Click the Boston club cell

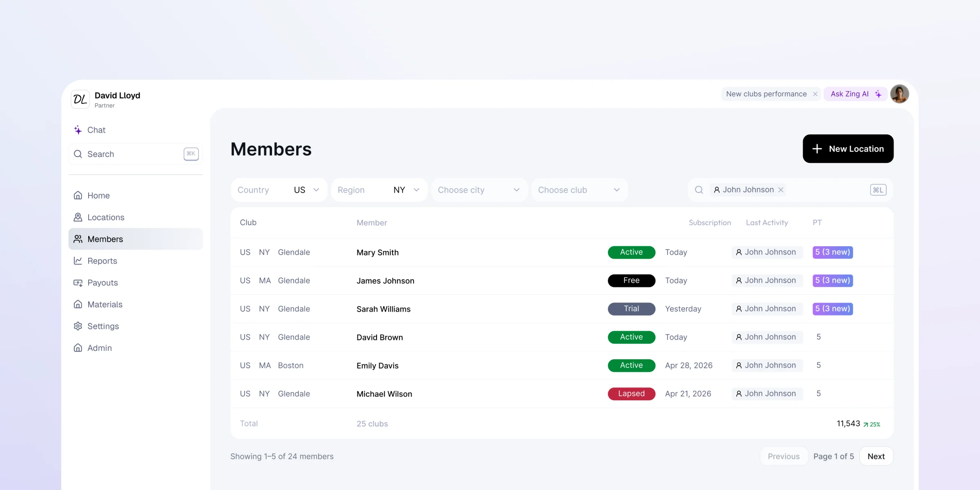point(290,365)
